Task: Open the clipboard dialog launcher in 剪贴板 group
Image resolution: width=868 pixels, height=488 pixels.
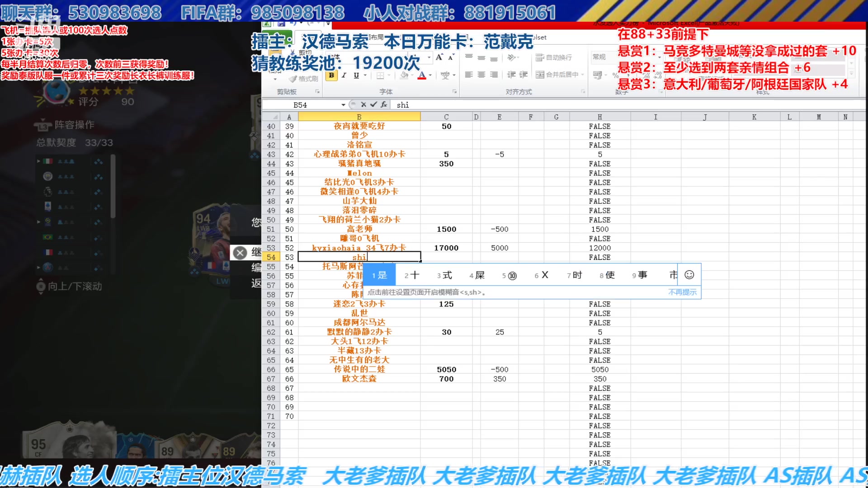Action: pos(317,92)
